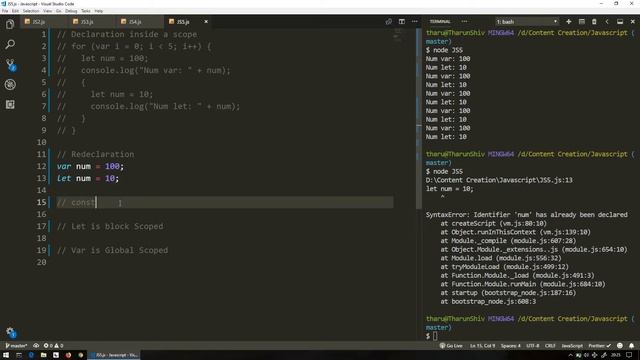
Task: Click Ln 15, Col 9 cursor position
Action: (x=482, y=346)
